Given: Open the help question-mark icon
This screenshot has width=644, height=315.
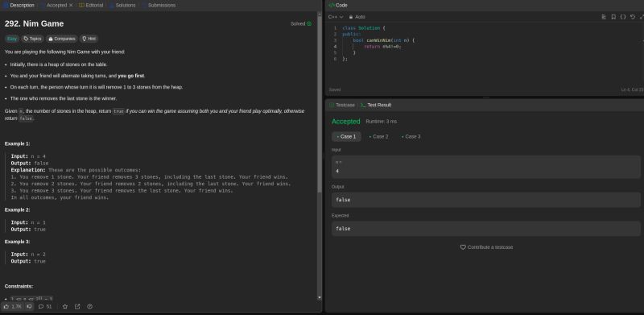Looking at the screenshot, I should (x=89, y=306).
